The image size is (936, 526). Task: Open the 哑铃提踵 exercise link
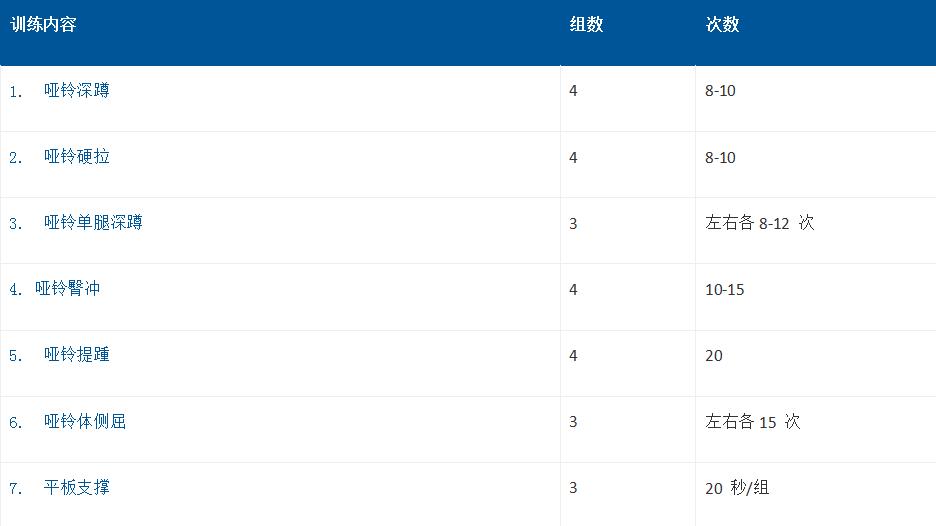point(77,355)
